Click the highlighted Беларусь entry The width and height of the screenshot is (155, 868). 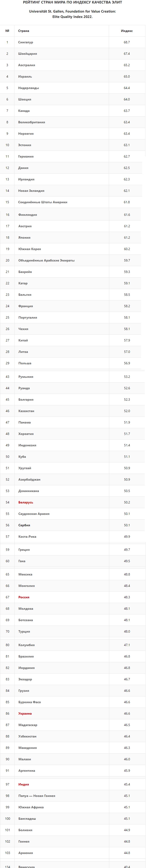point(26,502)
